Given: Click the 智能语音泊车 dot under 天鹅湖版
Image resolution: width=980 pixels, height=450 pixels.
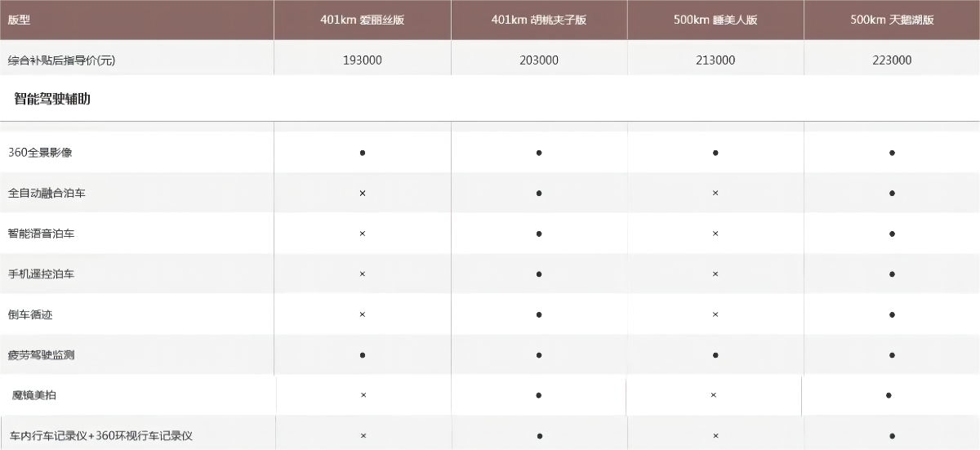Looking at the screenshot, I should [x=892, y=234].
